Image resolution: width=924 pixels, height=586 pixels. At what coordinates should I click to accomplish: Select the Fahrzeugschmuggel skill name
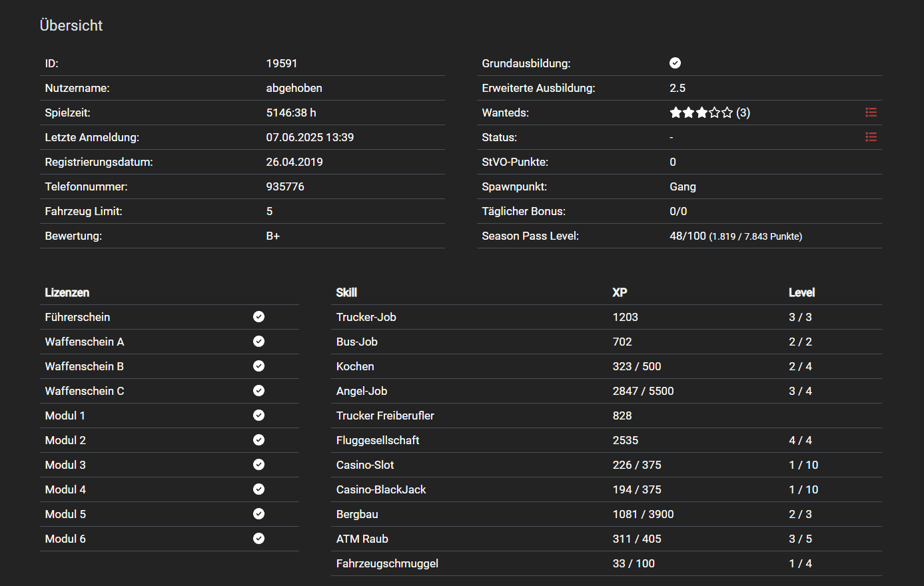pos(387,563)
